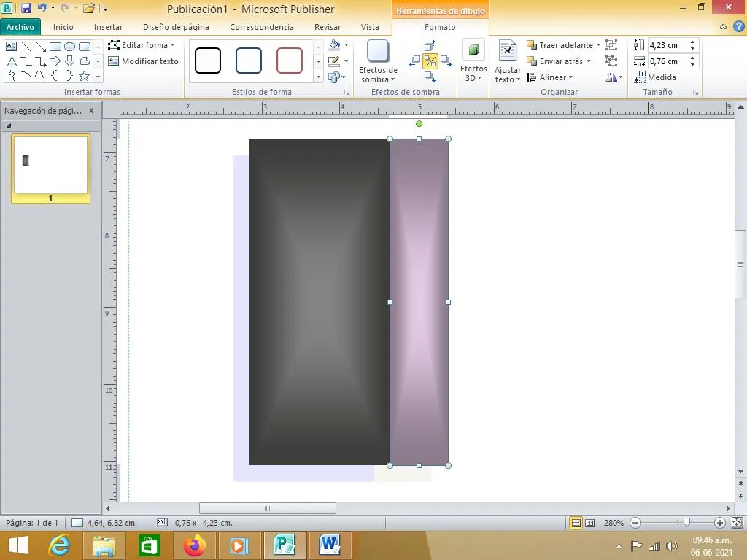
Task: Switch to the Inicio tab
Action: pos(63,27)
